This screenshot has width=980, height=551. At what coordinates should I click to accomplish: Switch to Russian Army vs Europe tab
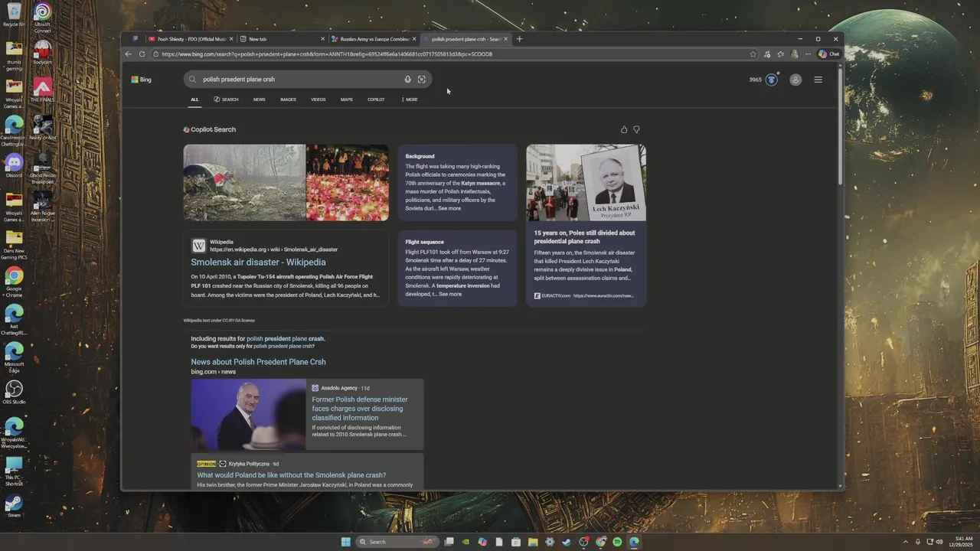(x=373, y=39)
